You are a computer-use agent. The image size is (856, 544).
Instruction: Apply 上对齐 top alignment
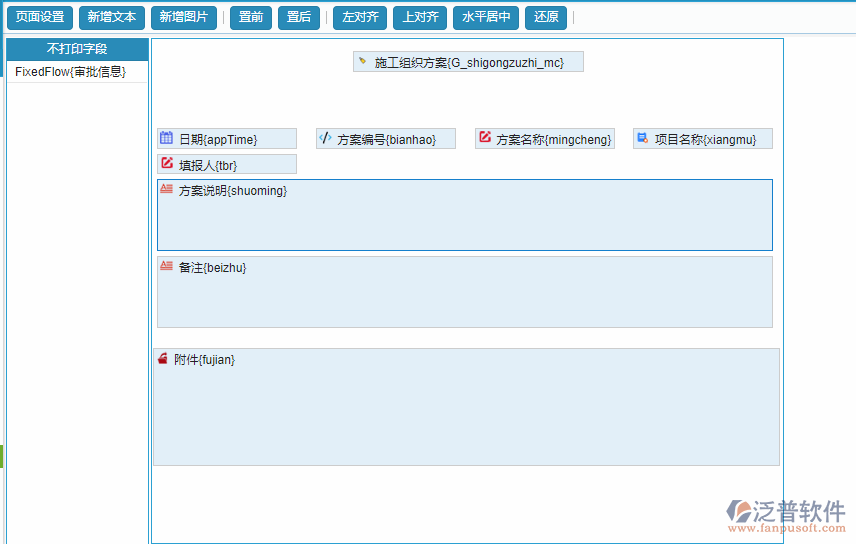(420, 17)
